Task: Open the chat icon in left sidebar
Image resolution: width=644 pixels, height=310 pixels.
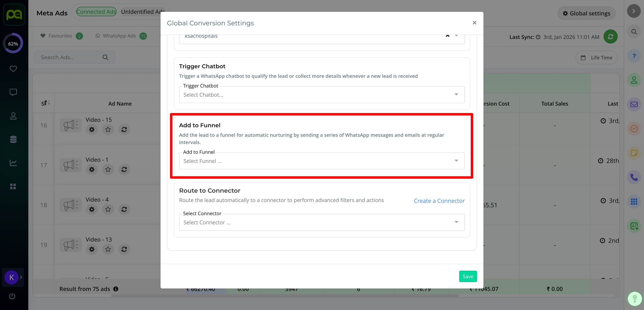Action: [13, 92]
